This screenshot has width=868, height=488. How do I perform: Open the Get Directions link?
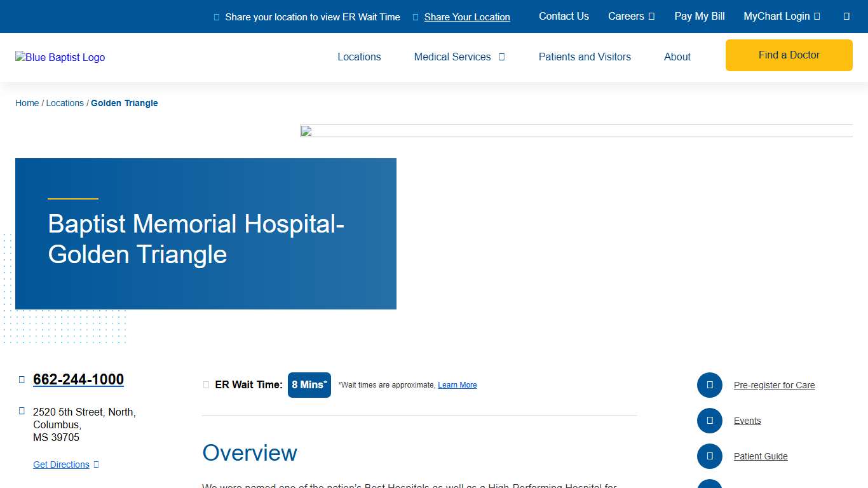(x=61, y=464)
